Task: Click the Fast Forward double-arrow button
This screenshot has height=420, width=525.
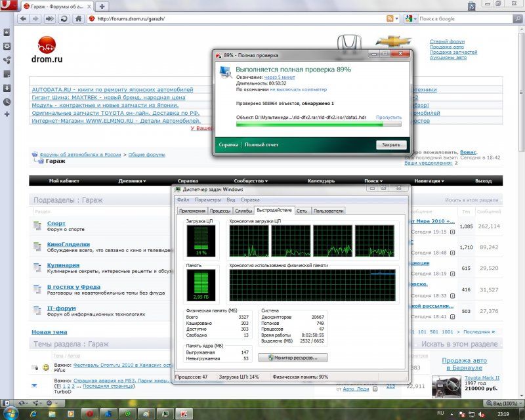Action: 50,19
